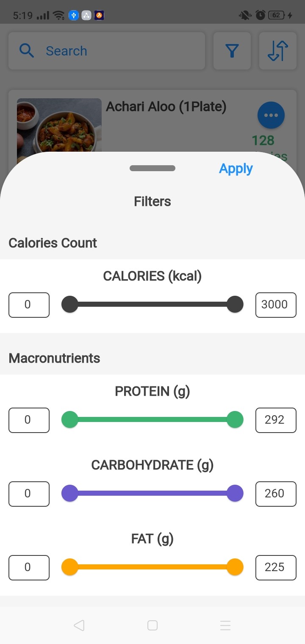This screenshot has height=644, width=305.
Task: Tap the battery status icon
Action: 277,16
